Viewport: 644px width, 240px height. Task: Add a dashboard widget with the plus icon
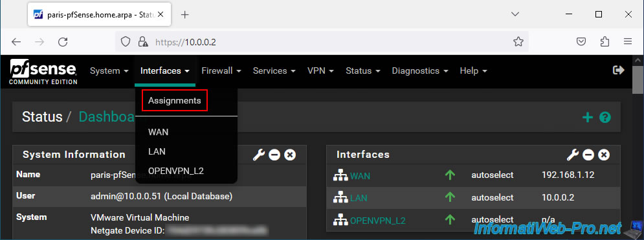click(x=588, y=118)
